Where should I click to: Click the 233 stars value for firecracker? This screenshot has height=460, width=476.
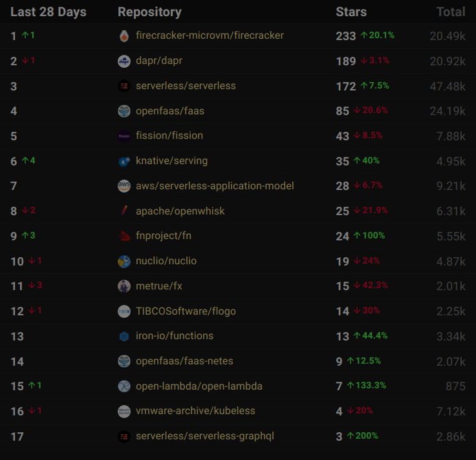(x=346, y=36)
